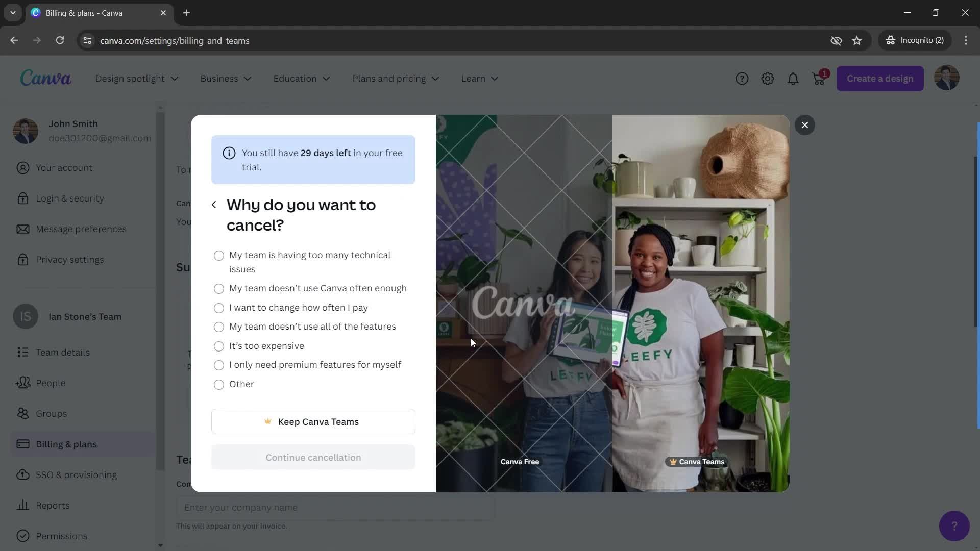
Task: Click the Canva home logo icon
Action: (45, 79)
